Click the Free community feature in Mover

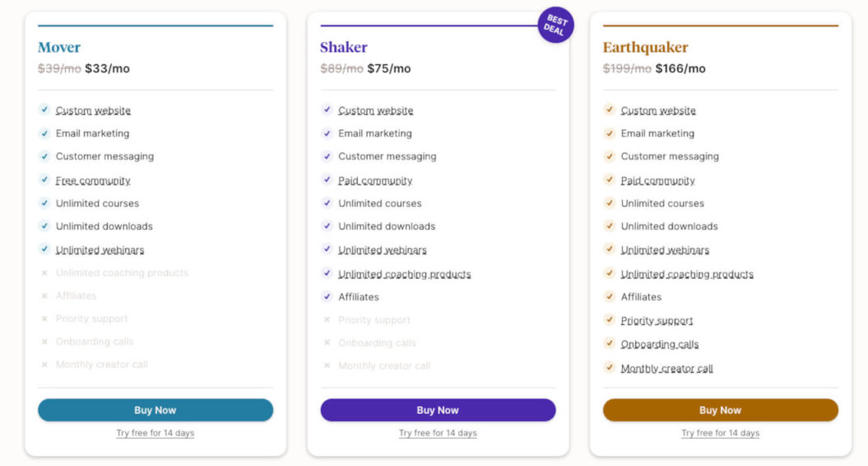pos(93,180)
